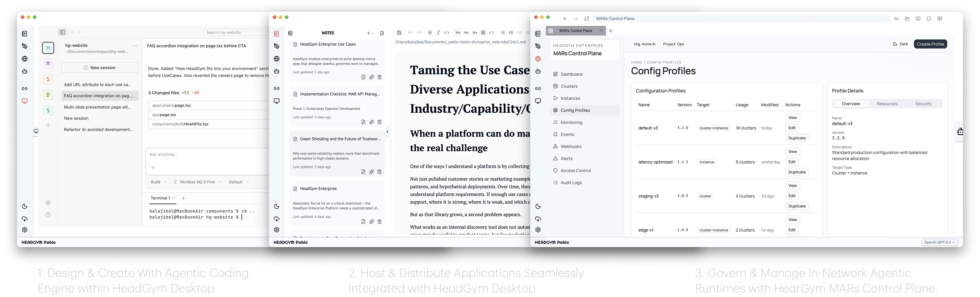The height and width of the screenshot is (297, 980).
Task: Run the AI sparkle on the "Green Shielding" note
Action: [371, 172]
